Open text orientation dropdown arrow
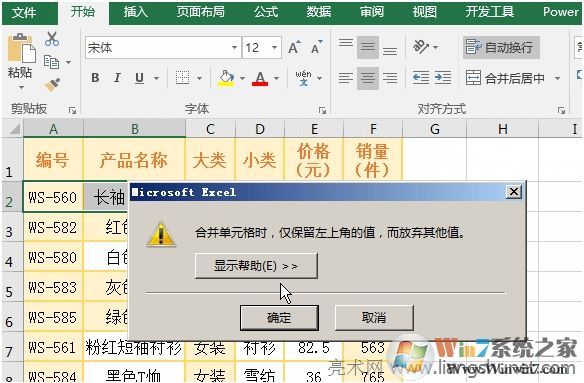The width and height of the screenshot is (584, 383). [x=435, y=47]
